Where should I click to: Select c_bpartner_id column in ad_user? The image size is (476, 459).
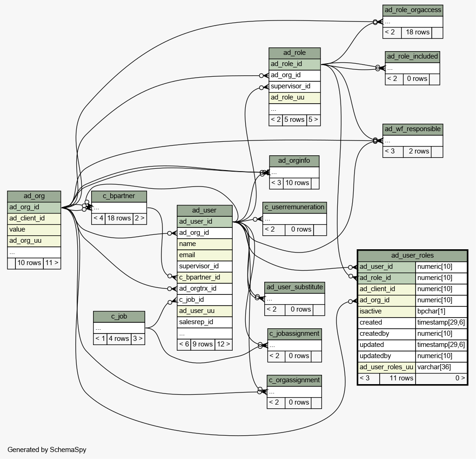[x=205, y=278]
